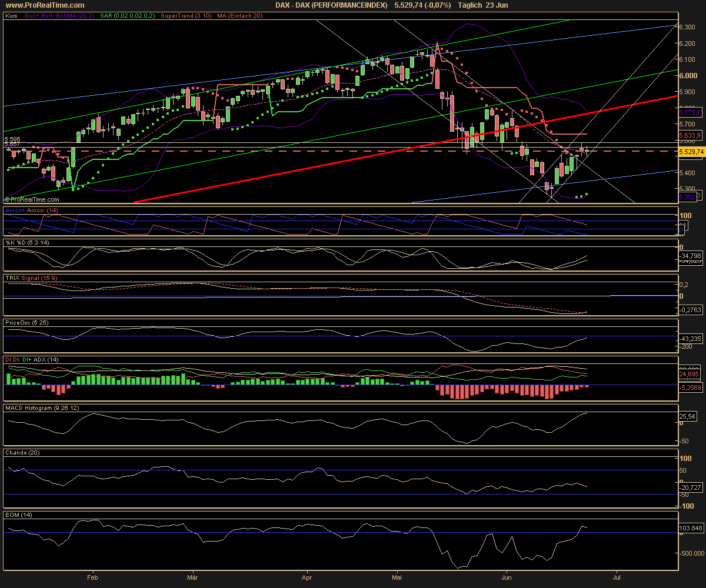This screenshot has height=588, width=706.
Task: Click the current price tag 5.529,74 on the axis
Action: click(x=691, y=152)
